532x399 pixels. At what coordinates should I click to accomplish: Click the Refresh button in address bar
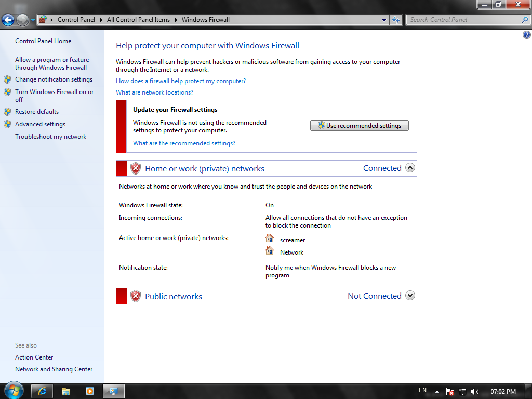pos(395,20)
